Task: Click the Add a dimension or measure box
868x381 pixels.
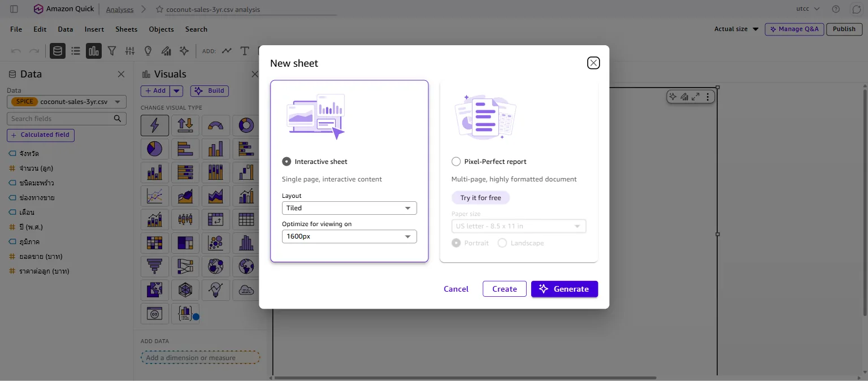Action: (x=200, y=357)
